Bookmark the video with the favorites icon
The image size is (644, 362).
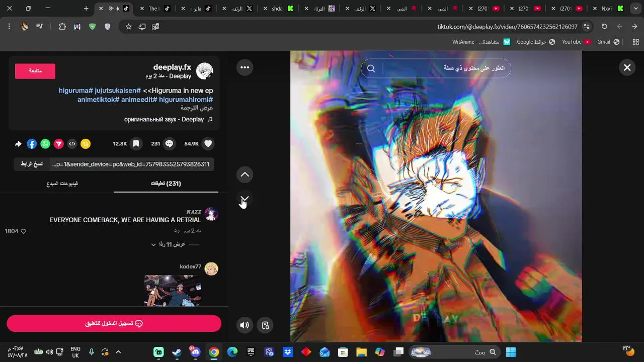coord(136,144)
